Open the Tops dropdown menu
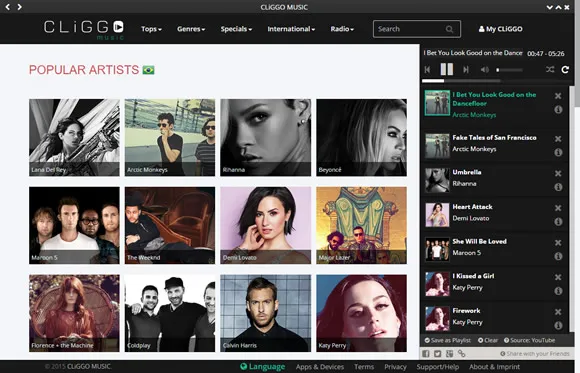The height and width of the screenshot is (373, 580). point(151,29)
